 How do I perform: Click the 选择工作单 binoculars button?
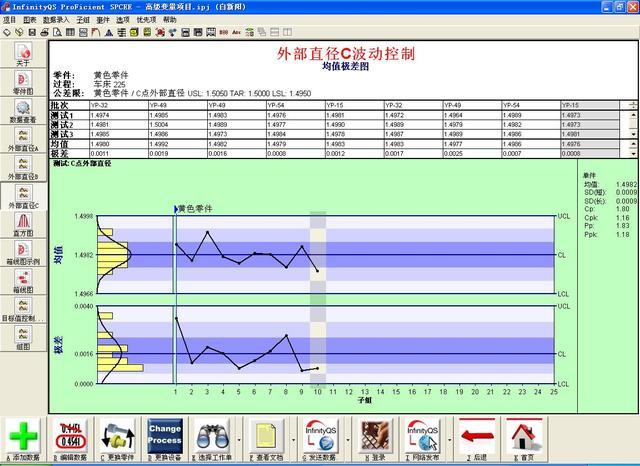(x=214, y=440)
